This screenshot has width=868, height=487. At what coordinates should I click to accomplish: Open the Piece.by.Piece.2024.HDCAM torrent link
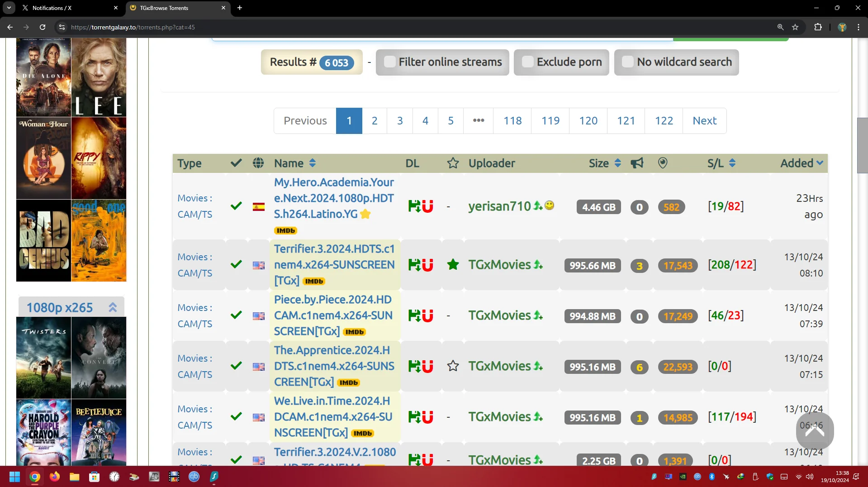click(x=333, y=315)
